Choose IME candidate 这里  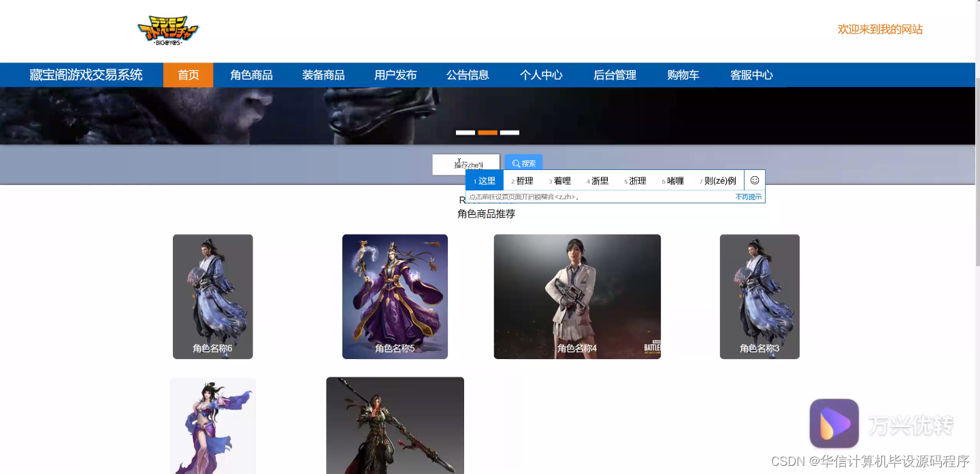point(485,180)
